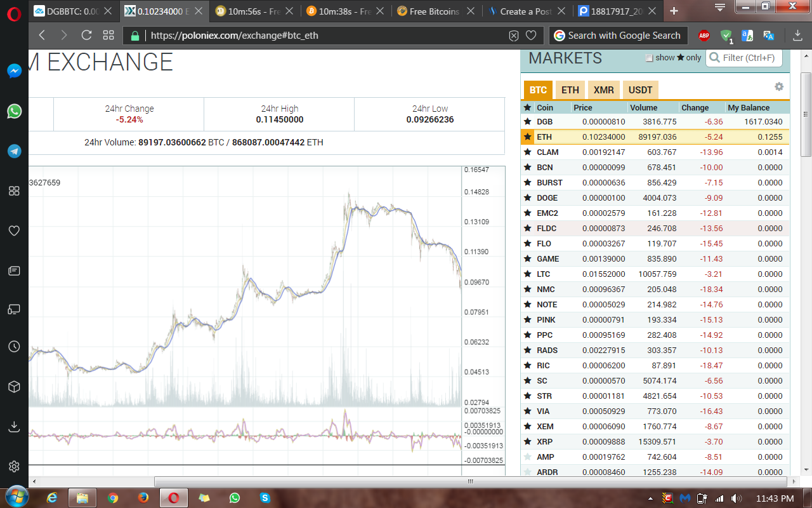Open Telegram in Opera sidebar
This screenshot has height=508, width=812.
coord(14,151)
